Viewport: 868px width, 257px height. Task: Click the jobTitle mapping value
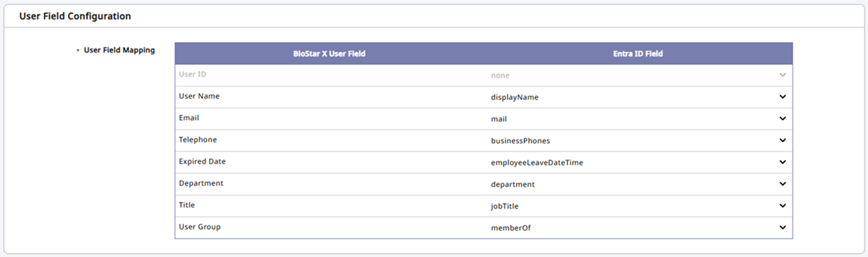[505, 206]
